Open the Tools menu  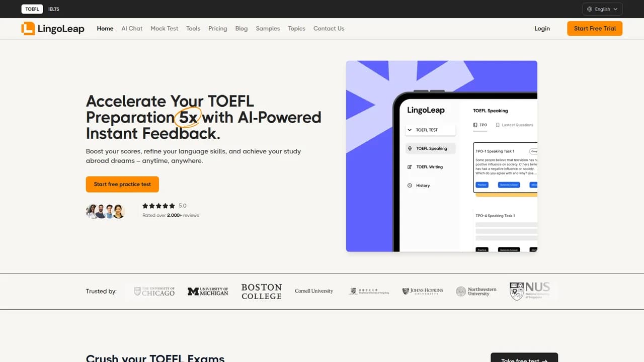[x=193, y=29]
